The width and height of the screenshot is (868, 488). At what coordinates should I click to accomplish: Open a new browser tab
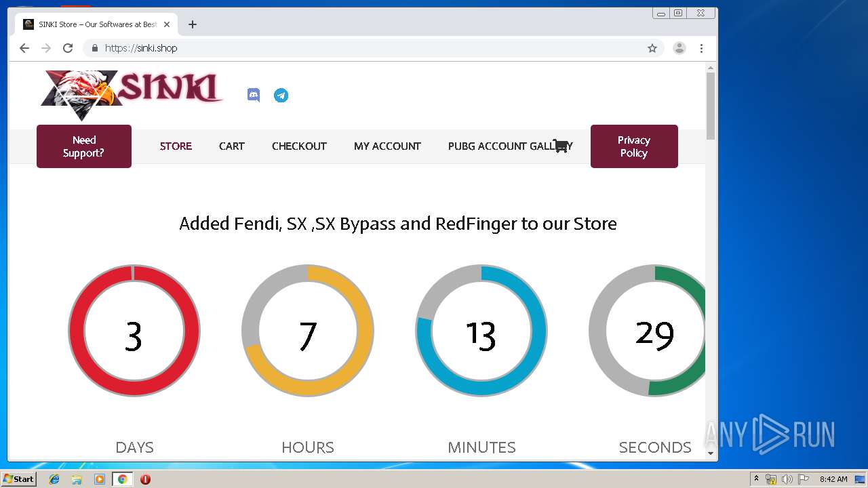click(x=193, y=24)
